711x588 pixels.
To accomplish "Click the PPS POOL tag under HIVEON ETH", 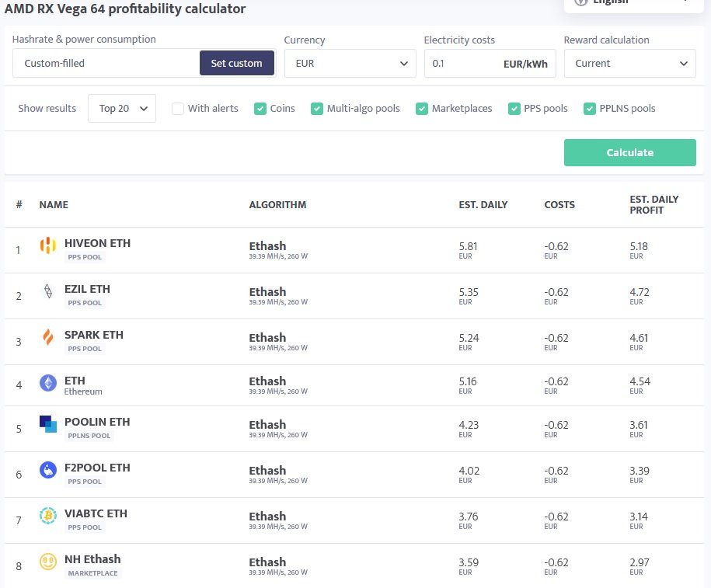I will (85, 257).
